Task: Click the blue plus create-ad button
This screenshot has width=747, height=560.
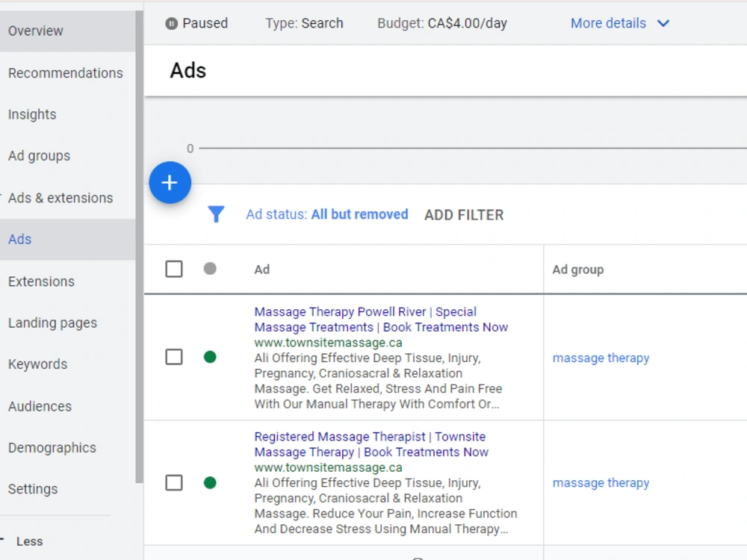Action: coord(170,183)
